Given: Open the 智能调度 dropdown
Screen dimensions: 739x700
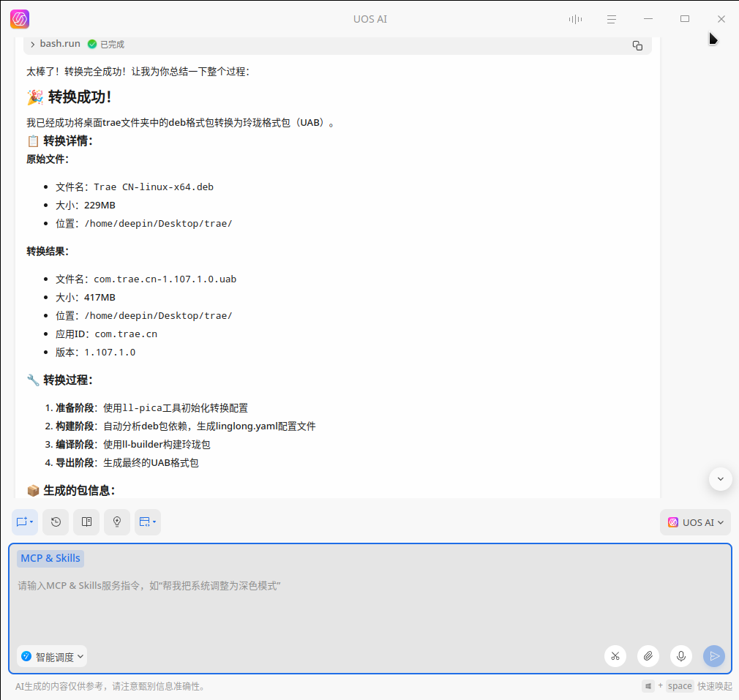Looking at the screenshot, I should [52, 657].
